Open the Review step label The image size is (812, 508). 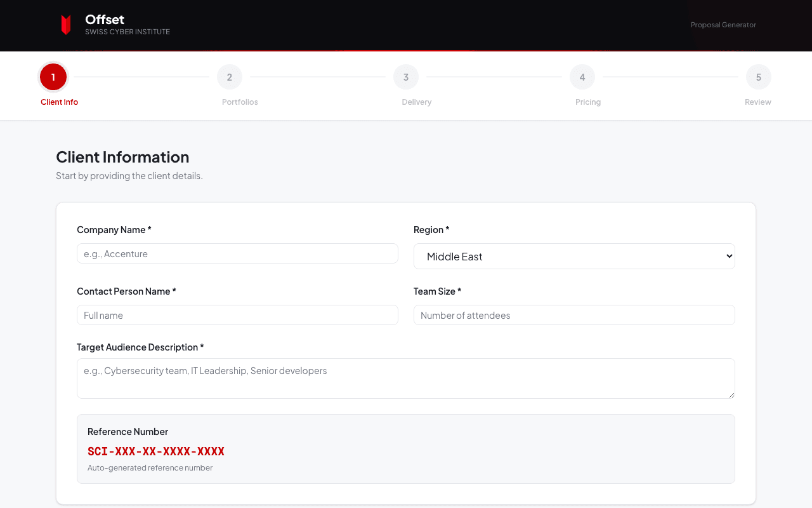coord(758,102)
